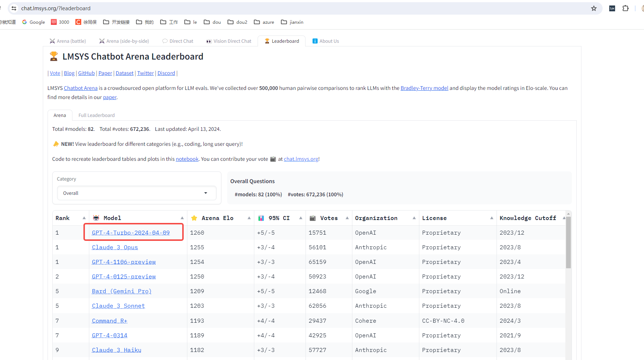This screenshot has width=644, height=360.
Task: Click the leaderboard table vertical scrollbar
Action: (568, 242)
